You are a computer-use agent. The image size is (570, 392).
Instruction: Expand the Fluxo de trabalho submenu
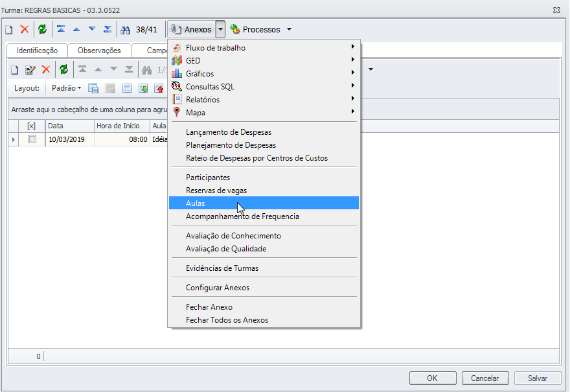[264, 48]
